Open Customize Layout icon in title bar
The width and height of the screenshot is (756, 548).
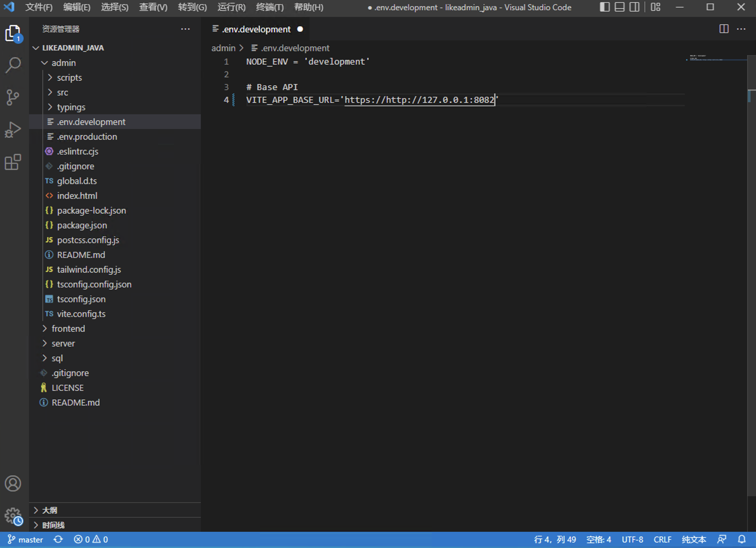pyautogui.click(x=655, y=7)
